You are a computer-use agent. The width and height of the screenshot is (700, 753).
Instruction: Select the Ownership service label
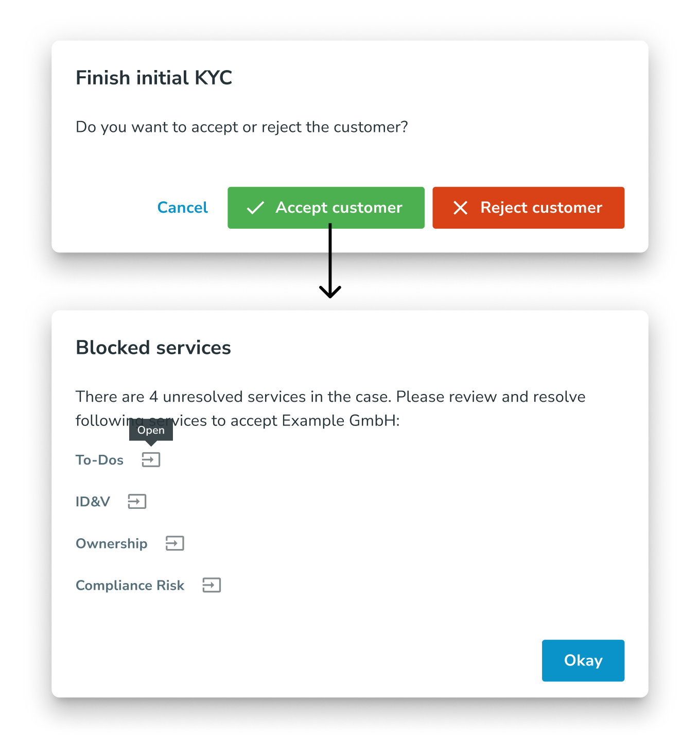[111, 543]
